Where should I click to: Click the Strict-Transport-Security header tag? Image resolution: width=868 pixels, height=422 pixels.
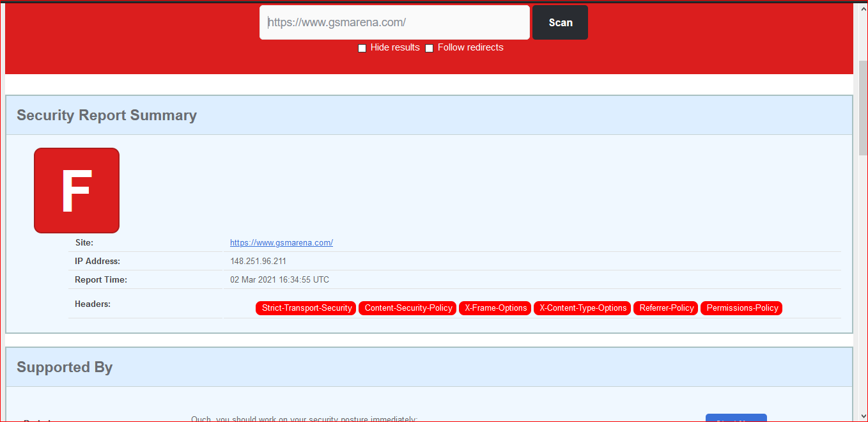307,308
